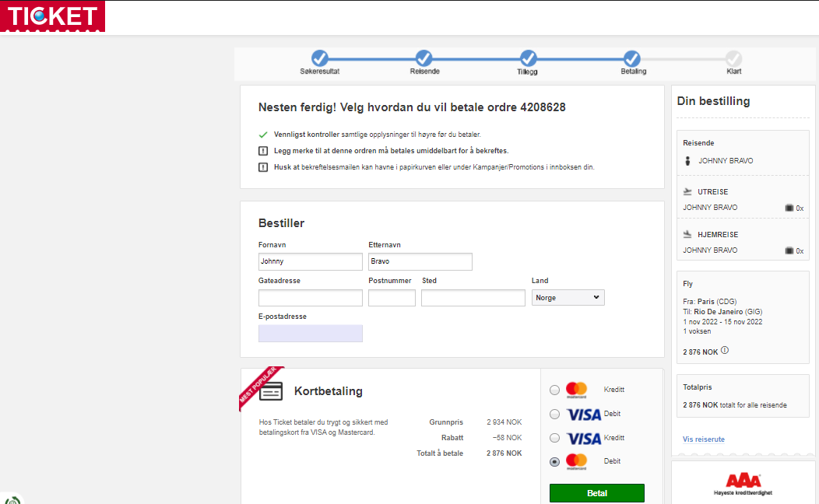Click the 'Din bestilling' heading

(713, 101)
